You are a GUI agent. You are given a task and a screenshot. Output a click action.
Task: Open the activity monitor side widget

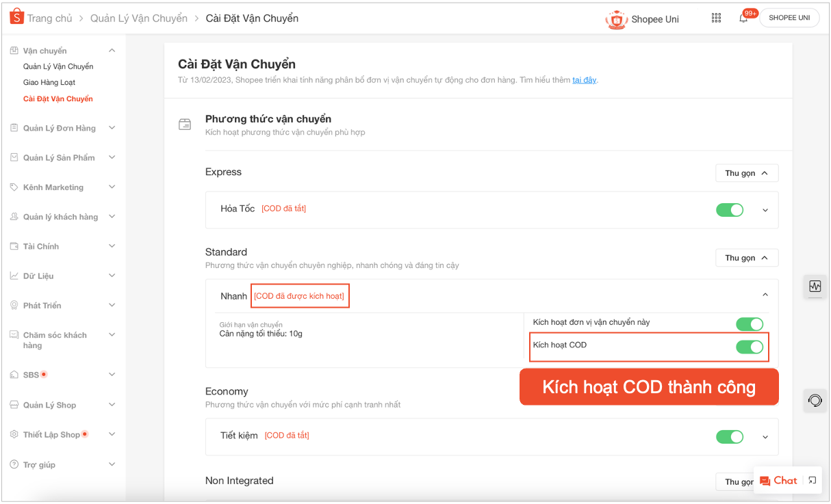coord(815,287)
